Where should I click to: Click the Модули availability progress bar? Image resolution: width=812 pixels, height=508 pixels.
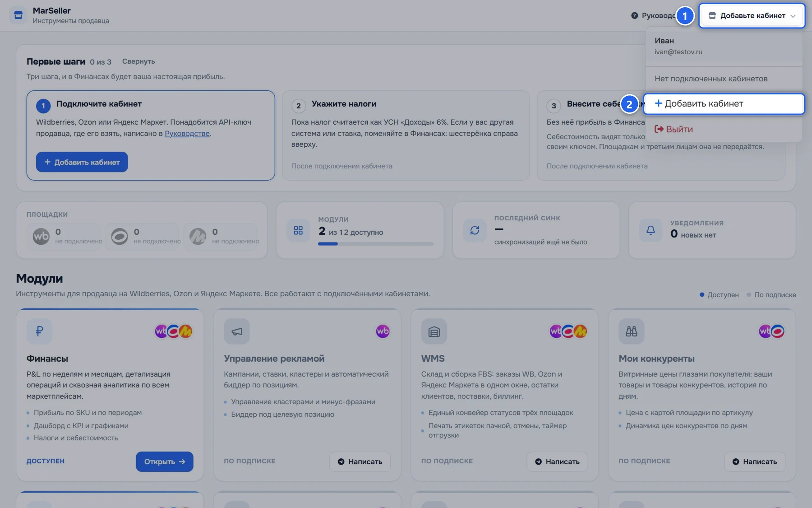[376, 244]
